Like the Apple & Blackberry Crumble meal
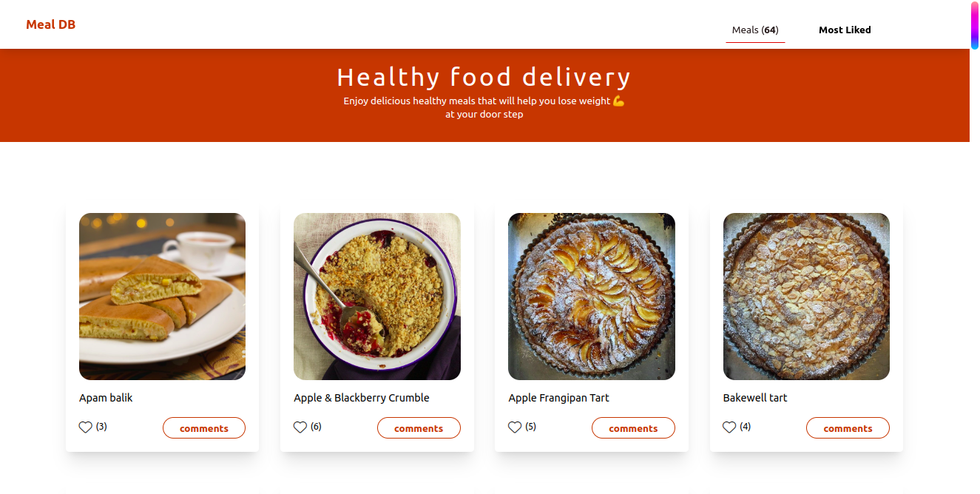 (300, 427)
